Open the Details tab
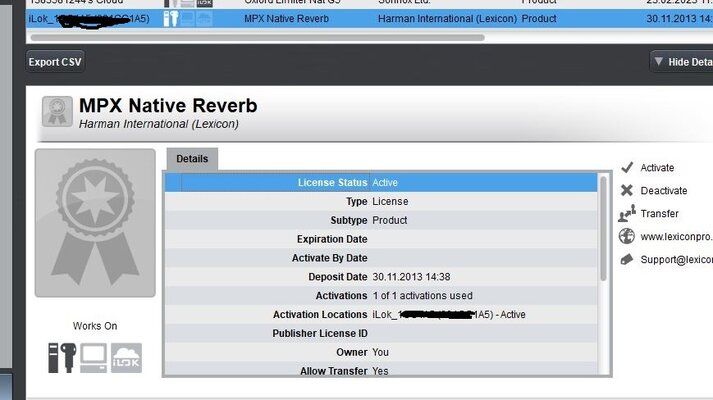The width and height of the screenshot is (713, 400). [192, 159]
